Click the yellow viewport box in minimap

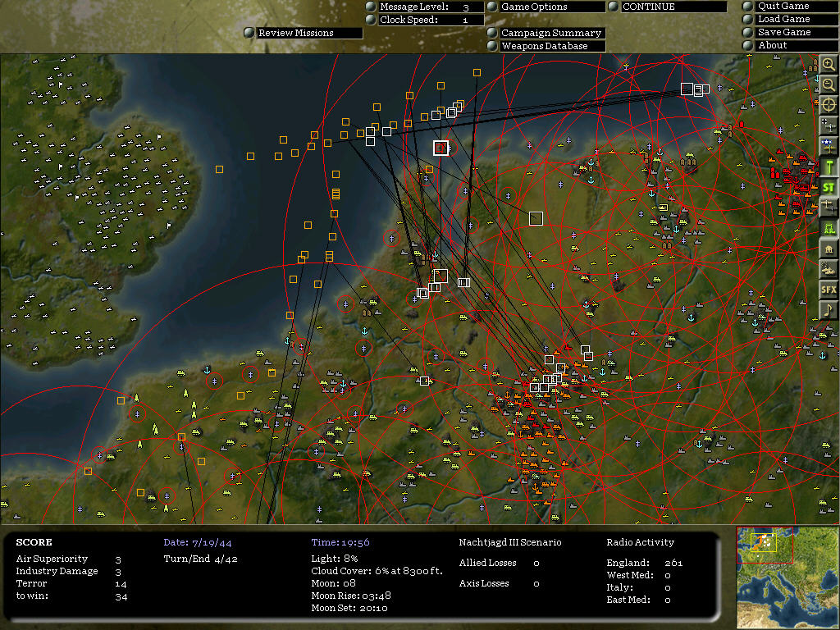point(764,543)
